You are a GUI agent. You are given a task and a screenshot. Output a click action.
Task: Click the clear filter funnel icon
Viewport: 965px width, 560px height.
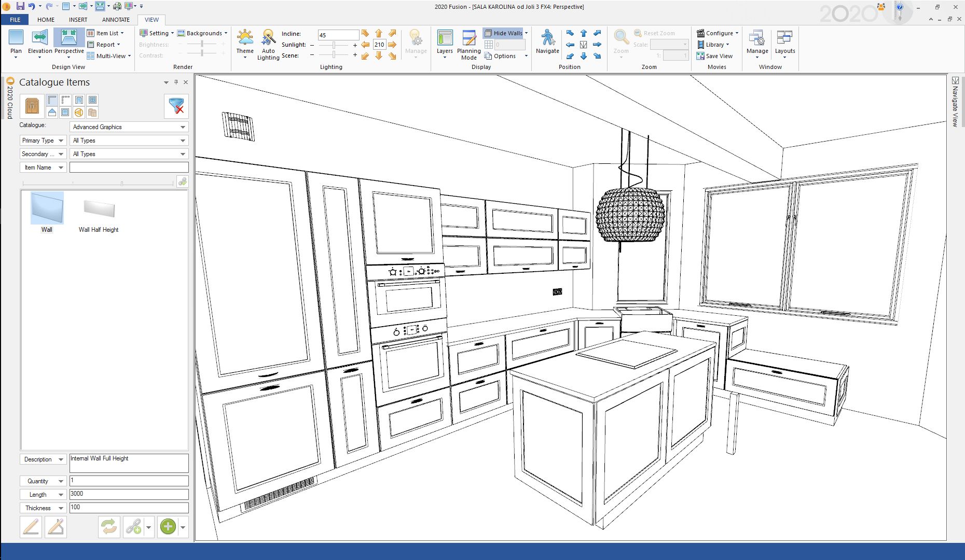pyautogui.click(x=176, y=106)
